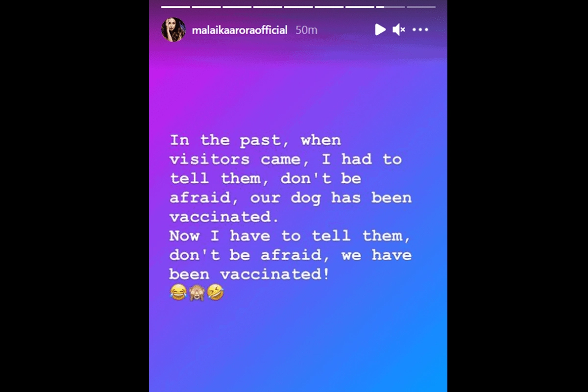Choose the fifth story progress segment
The width and height of the screenshot is (588, 392).
coord(298,7)
